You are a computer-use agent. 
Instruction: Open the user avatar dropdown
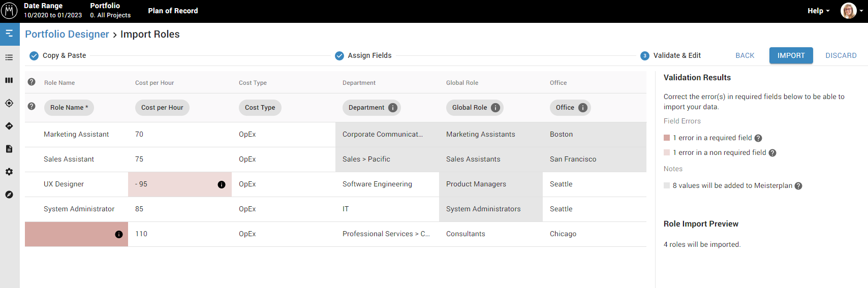(852, 11)
